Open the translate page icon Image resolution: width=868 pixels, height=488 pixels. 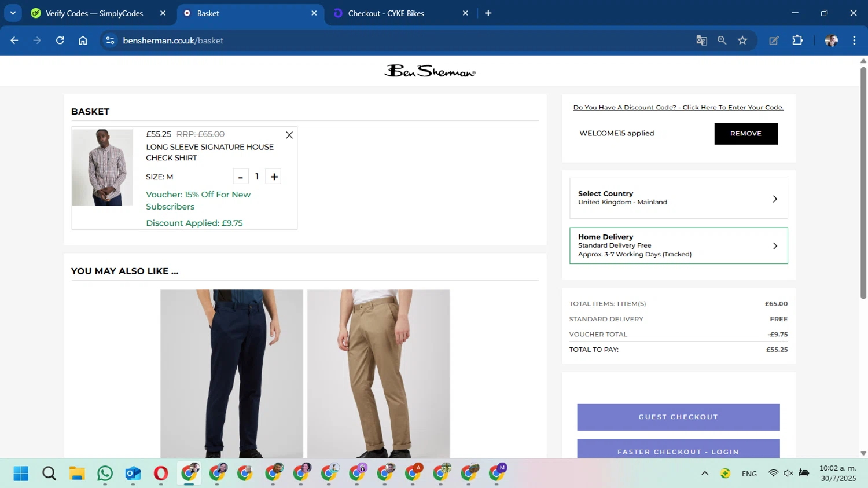[x=701, y=41]
